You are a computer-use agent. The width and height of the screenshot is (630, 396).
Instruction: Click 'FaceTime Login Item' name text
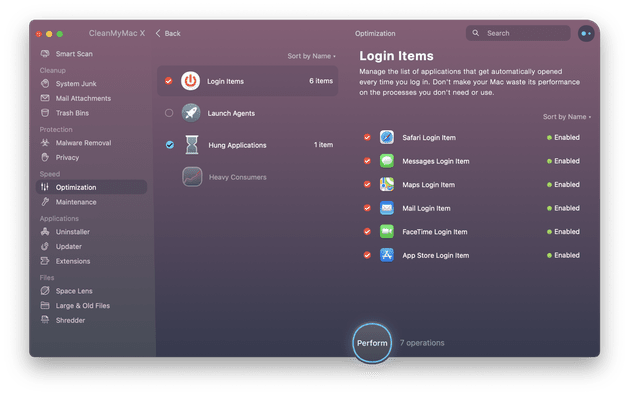[x=435, y=231]
